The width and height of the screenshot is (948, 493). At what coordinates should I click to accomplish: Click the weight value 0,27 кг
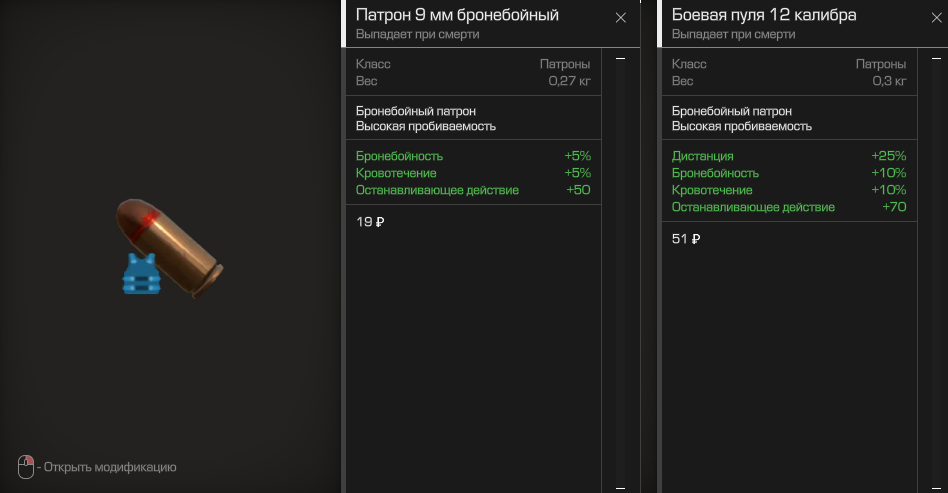pyautogui.click(x=570, y=81)
